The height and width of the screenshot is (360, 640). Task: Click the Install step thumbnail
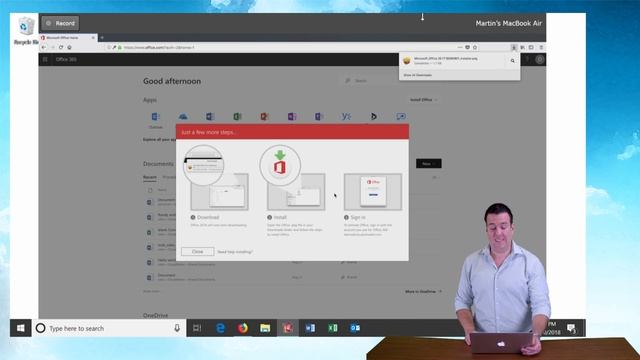pyautogui.click(x=296, y=191)
